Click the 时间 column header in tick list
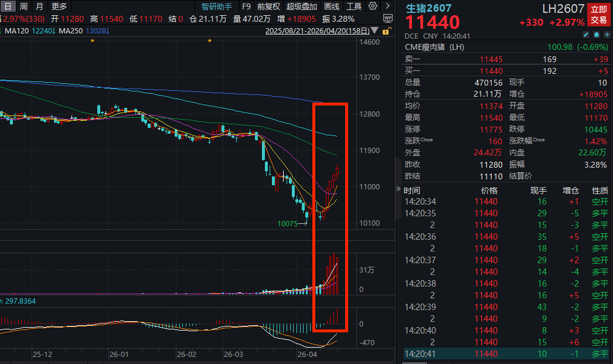This screenshot has width=613, height=364. pos(411,191)
